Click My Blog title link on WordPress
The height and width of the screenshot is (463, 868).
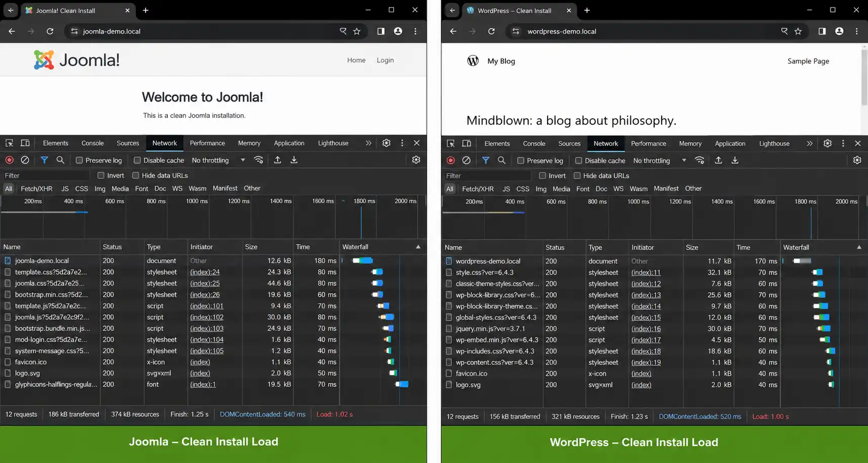(x=501, y=61)
